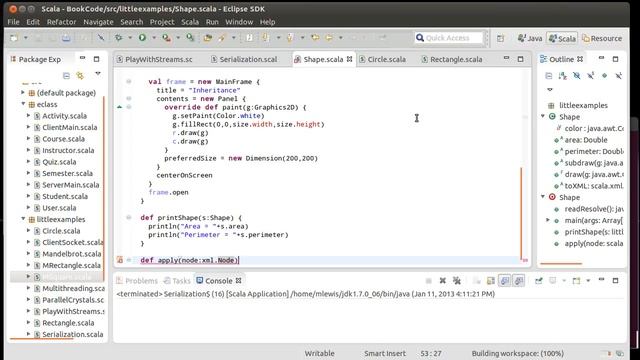Screen dimensions: 640x360
Task: Close the Shape.scala editor tab
Action: pyautogui.click(x=349, y=59)
